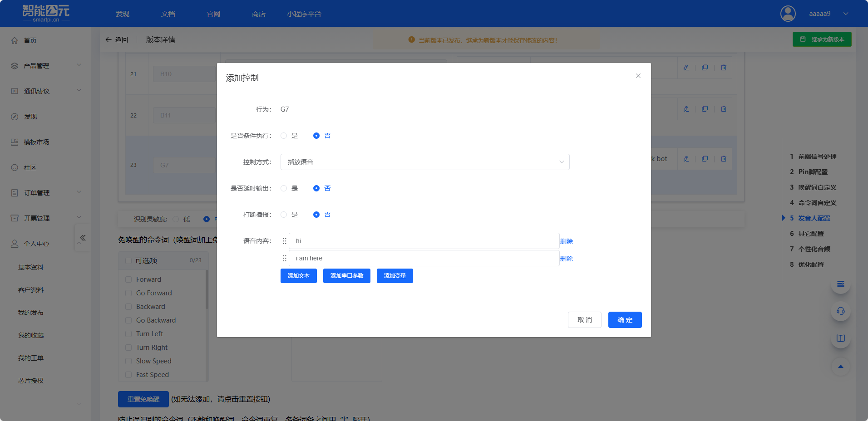Delete row 22 via the trash icon
The height and width of the screenshot is (421, 868).
pyautogui.click(x=723, y=109)
